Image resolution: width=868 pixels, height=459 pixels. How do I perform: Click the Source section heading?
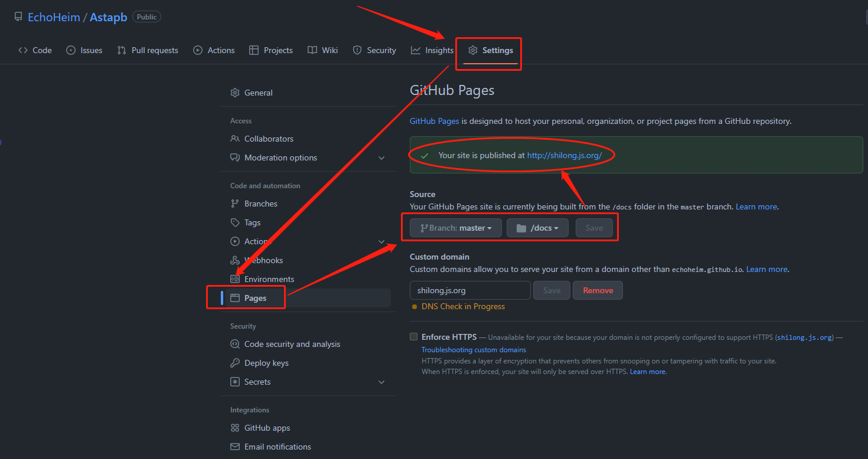pyautogui.click(x=423, y=194)
